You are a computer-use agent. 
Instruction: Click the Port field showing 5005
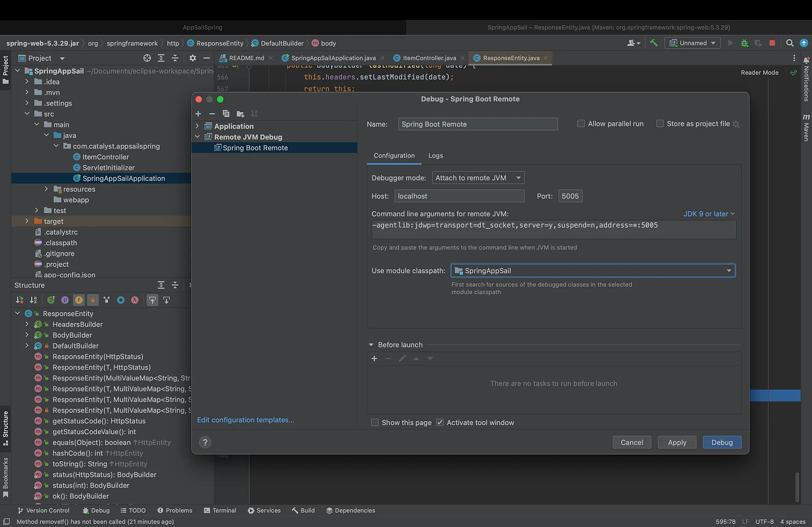570,196
